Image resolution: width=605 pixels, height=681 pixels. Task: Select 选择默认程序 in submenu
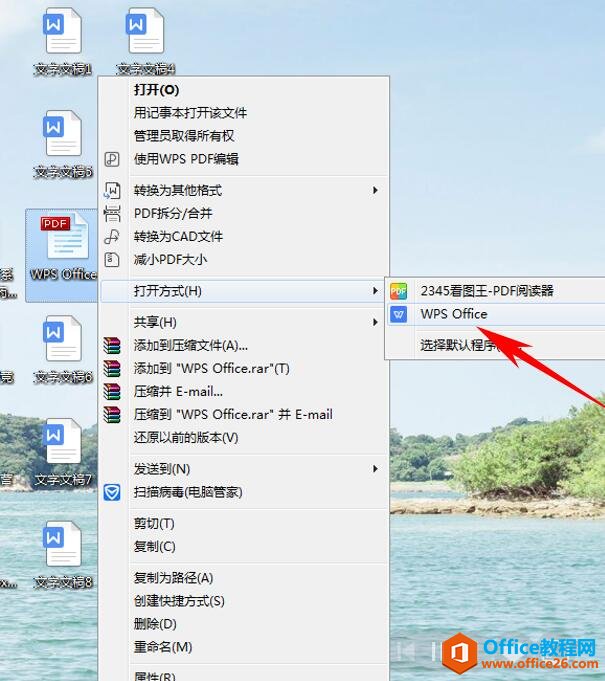[496, 345]
